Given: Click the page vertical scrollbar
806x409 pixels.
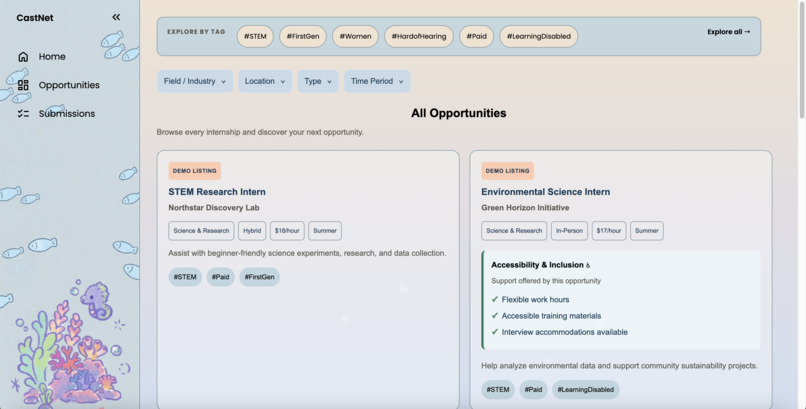Looking at the screenshot, I should pyautogui.click(x=802, y=62).
